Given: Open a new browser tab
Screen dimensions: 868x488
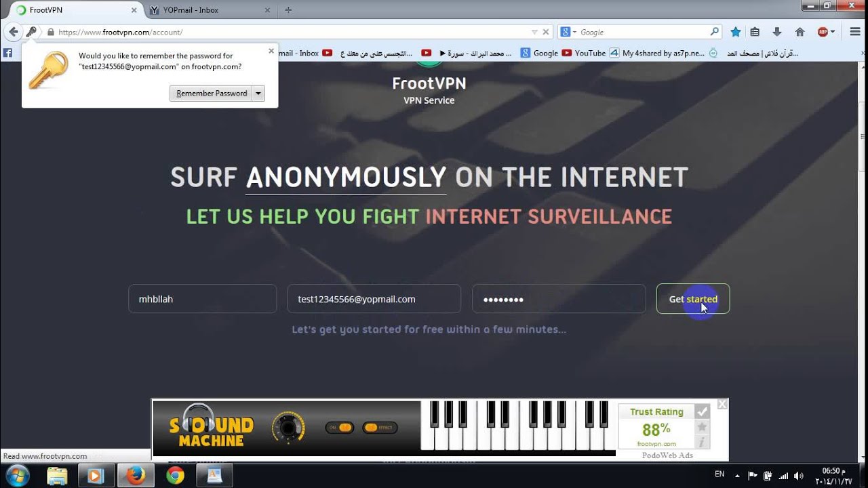Looking at the screenshot, I should click(x=288, y=10).
